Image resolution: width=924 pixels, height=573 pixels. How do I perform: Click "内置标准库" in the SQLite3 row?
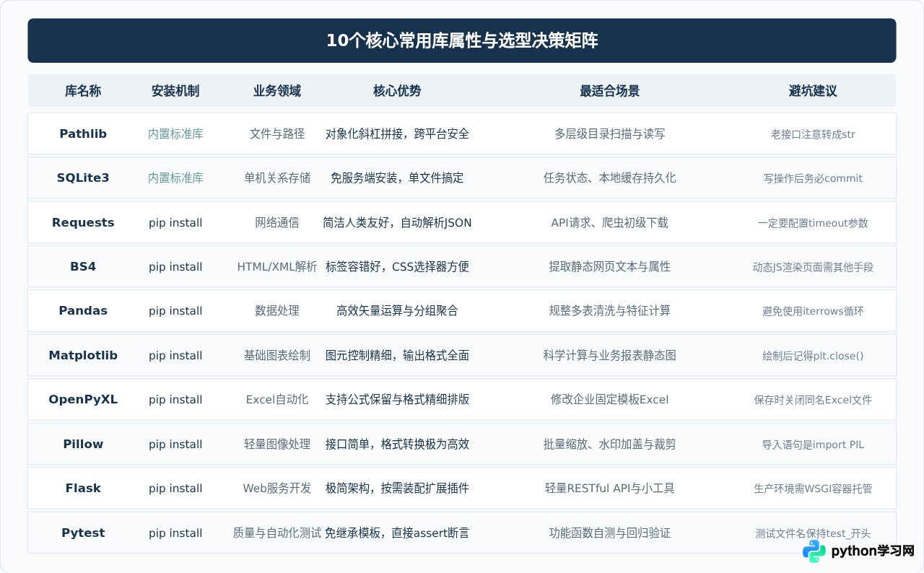pyautogui.click(x=175, y=178)
